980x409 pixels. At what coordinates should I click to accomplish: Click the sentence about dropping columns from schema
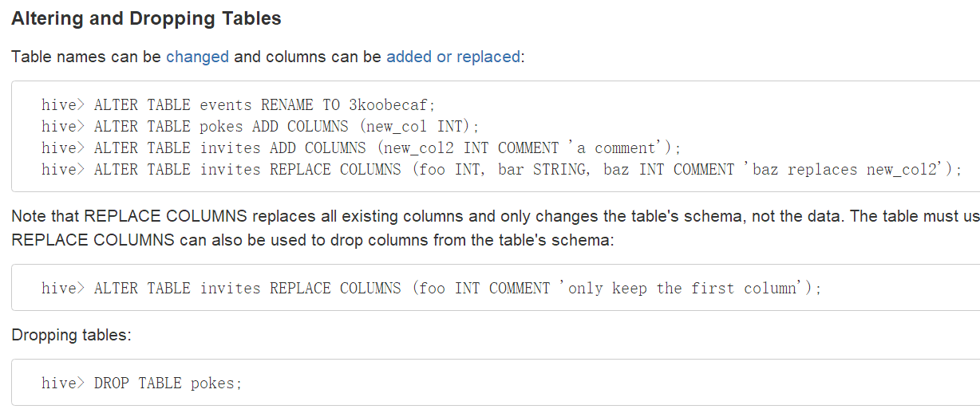click(313, 239)
